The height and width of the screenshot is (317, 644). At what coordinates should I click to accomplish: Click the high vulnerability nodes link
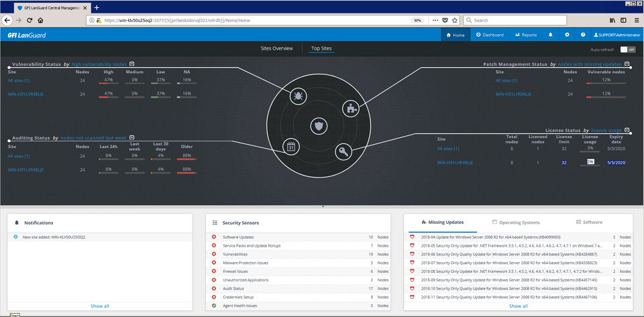click(x=99, y=64)
